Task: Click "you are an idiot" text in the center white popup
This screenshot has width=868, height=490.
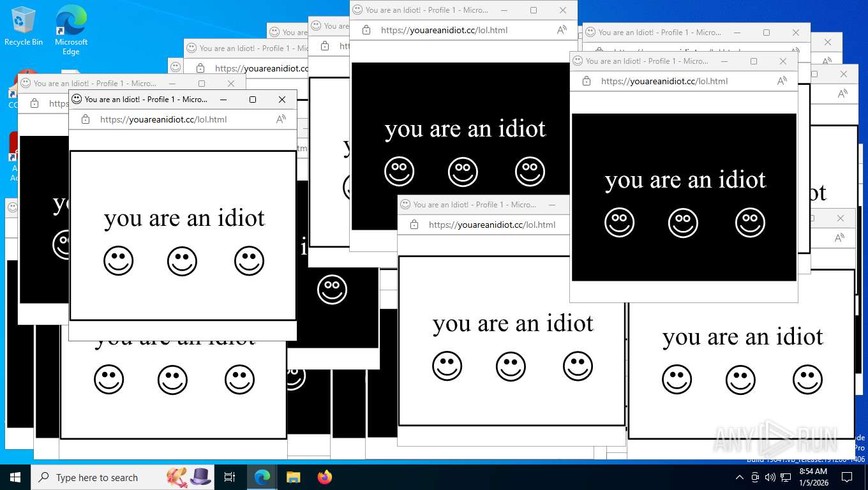Action: pos(513,323)
